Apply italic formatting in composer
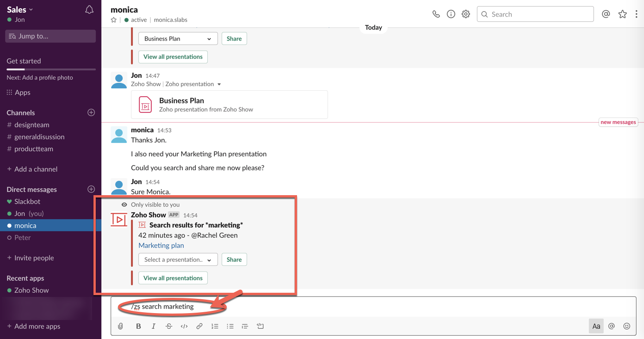This screenshot has width=644, height=339. click(x=154, y=326)
